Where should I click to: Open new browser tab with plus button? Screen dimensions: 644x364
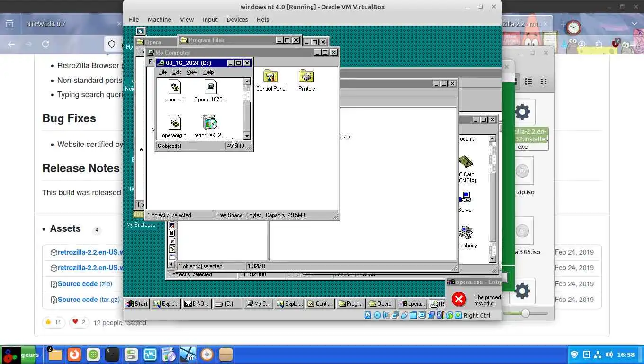pyautogui.click(x=563, y=24)
